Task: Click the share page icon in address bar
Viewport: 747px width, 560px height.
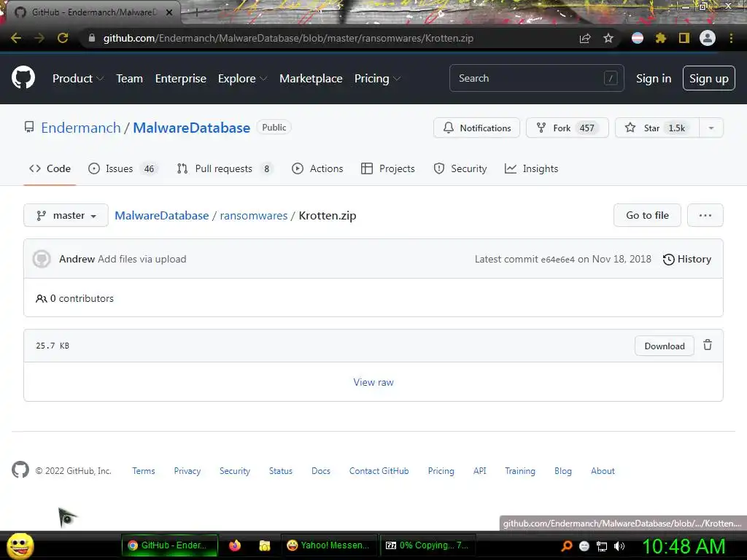Action: 585,38
